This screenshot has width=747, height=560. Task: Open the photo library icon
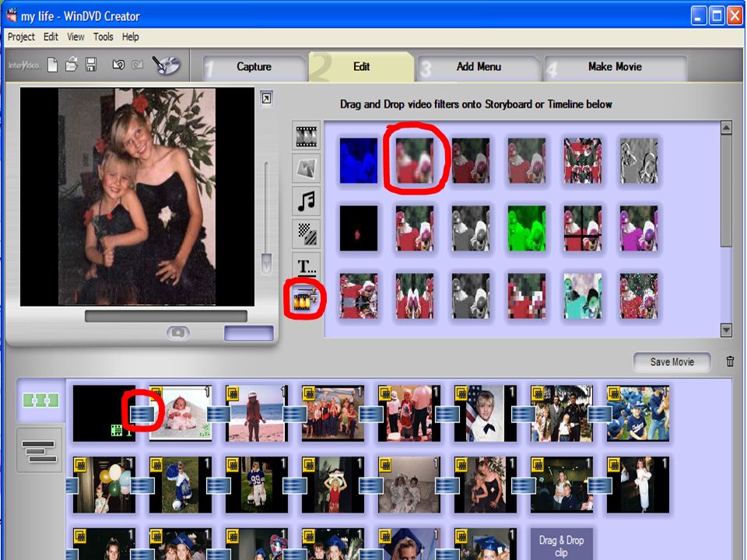pos(306,168)
